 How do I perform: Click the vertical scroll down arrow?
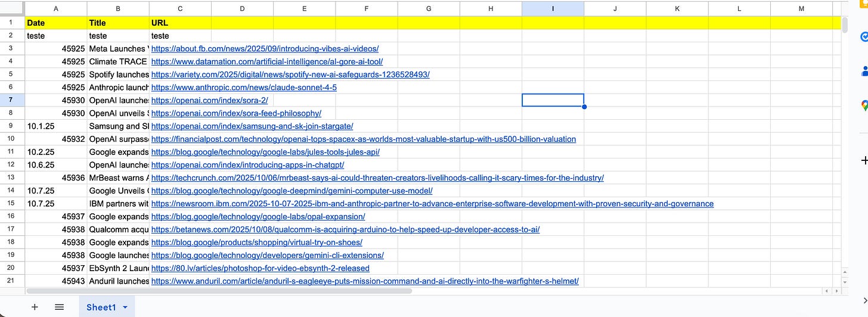click(845, 281)
